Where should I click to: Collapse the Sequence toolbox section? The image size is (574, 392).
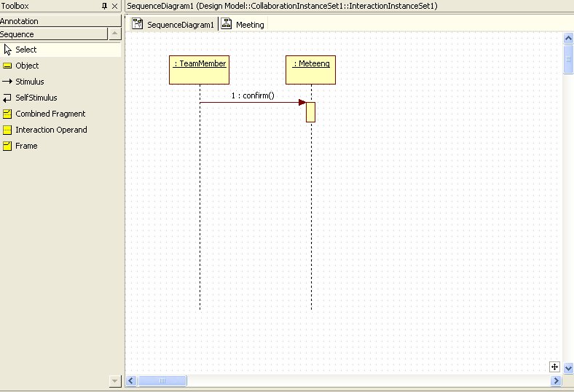coord(54,34)
